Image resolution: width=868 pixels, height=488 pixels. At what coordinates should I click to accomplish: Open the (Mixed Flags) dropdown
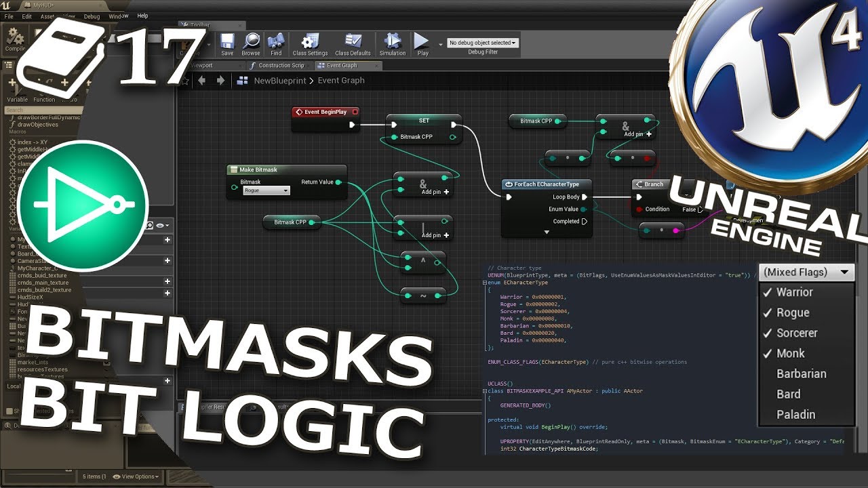pyautogui.click(x=806, y=272)
